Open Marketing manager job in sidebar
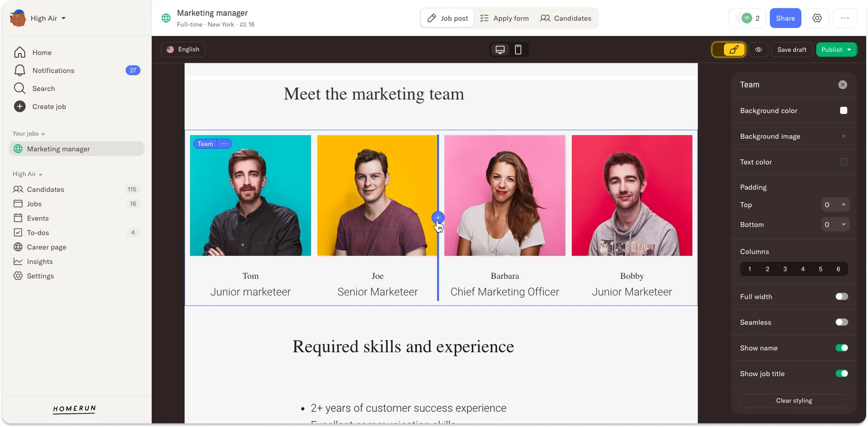 pos(77,149)
